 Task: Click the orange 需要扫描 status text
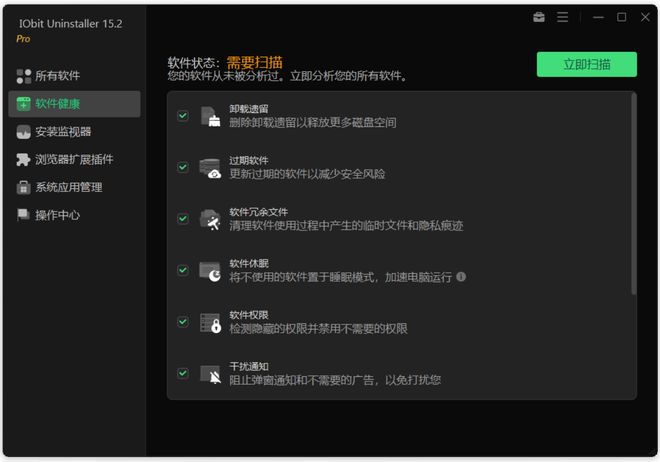click(255, 63)
